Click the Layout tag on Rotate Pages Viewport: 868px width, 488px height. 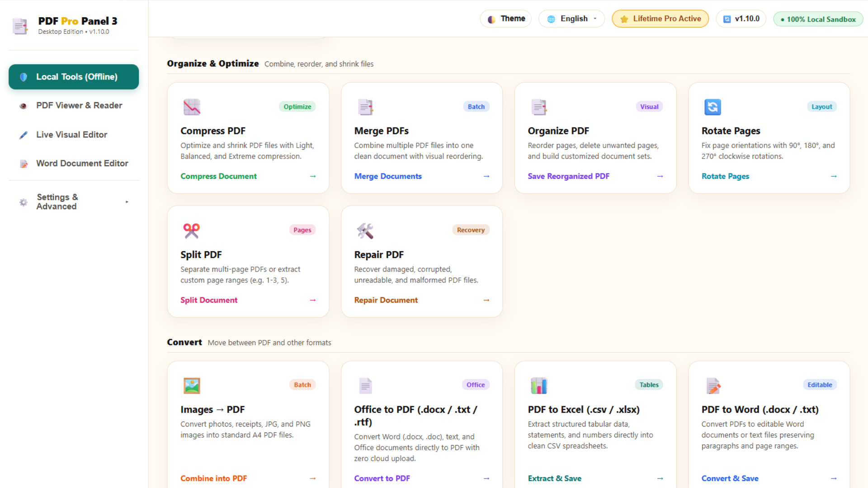821,107
